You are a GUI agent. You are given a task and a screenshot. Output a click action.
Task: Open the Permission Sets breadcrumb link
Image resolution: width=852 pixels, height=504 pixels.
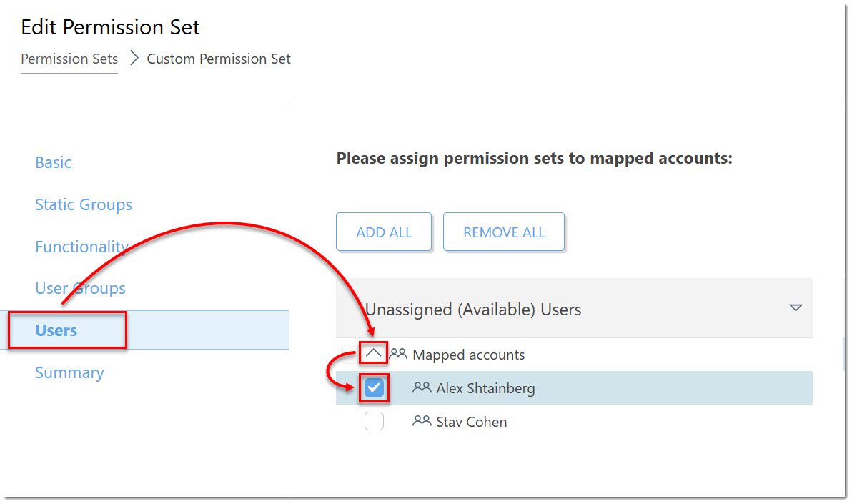point(69,59)
